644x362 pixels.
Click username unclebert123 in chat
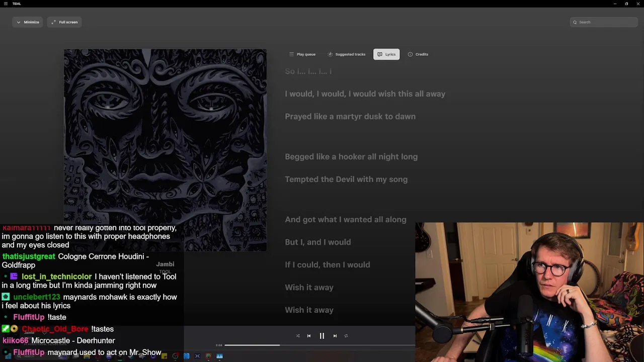tap(37, 297)
